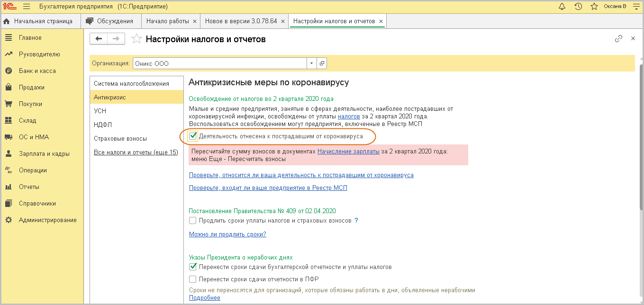Enable Перенести сроки сдачи отчетности в ПФР
Viewport: 644px width, 305px height.
coord(192,279)
